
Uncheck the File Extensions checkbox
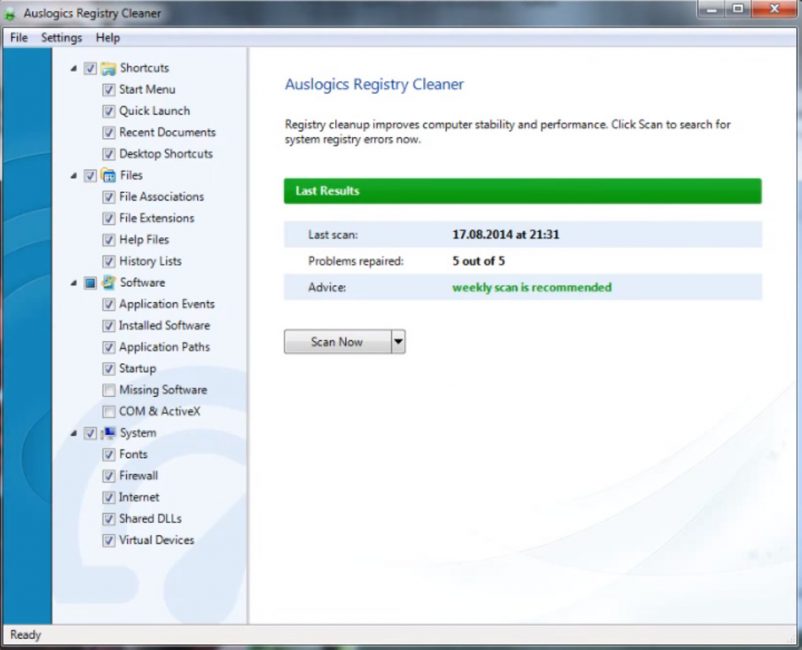tap(108, 219)
